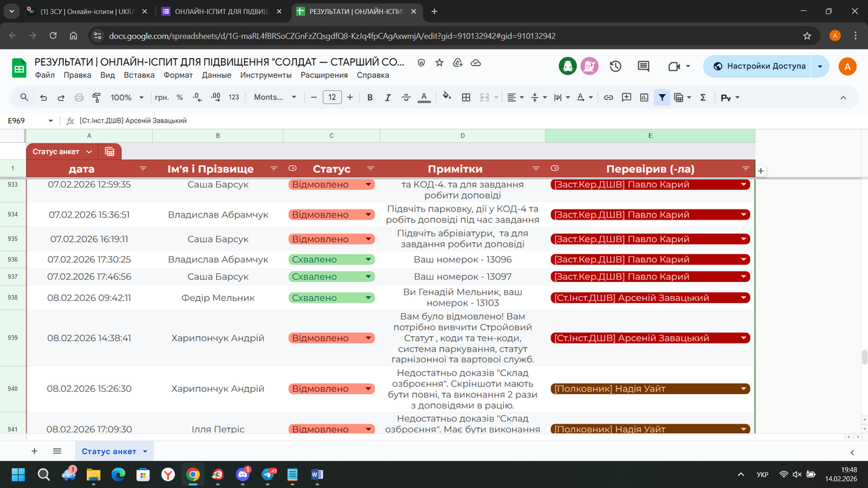Print the spreadsheet
868x488 pixels.
(79, 98)
